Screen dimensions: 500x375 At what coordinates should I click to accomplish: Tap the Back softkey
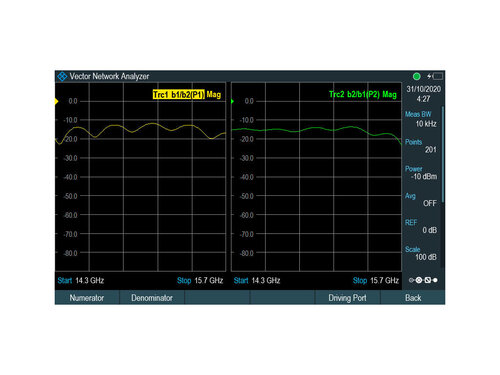pos(413,297)
